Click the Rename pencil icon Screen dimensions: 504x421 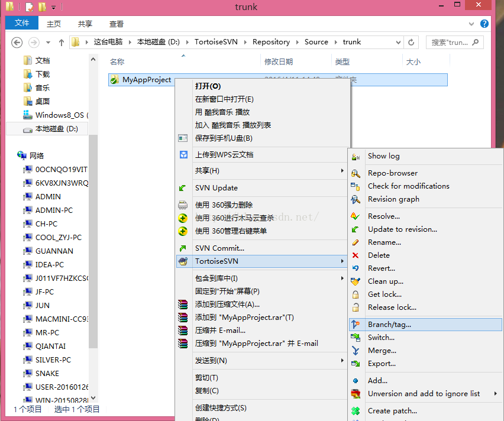point(356,242)
